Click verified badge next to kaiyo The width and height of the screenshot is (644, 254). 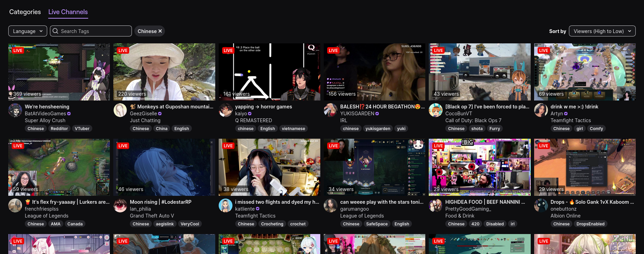coord(250,114)
